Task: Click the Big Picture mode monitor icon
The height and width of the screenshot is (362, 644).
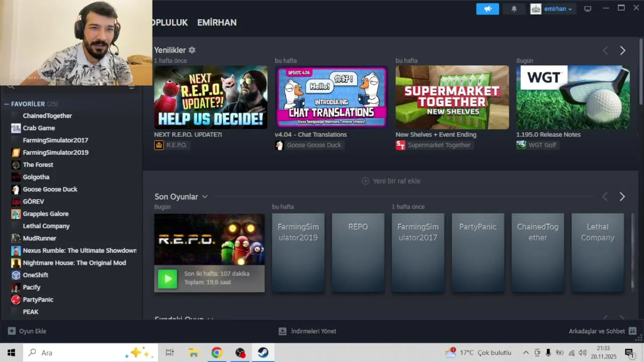Action: [588, 9]
